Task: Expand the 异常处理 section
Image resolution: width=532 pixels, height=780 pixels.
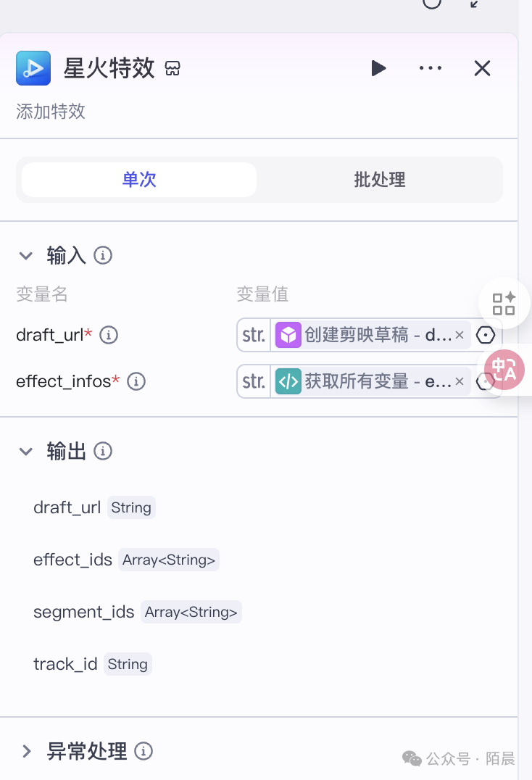Action: click(26, 751)
